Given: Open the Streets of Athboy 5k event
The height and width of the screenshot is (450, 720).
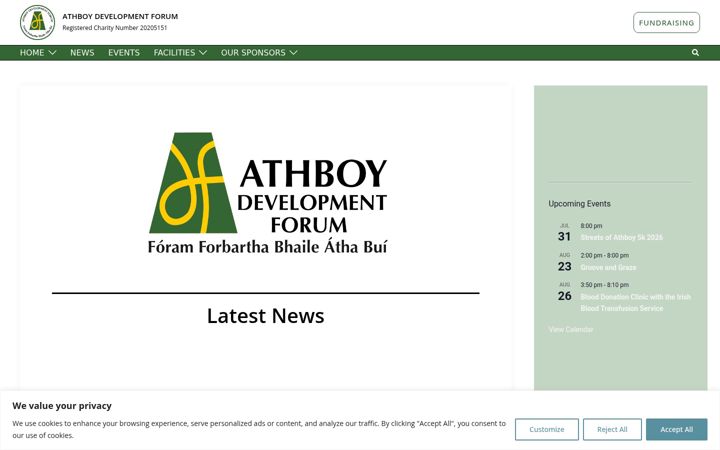Looking at the screenshot, I should click(x=621, y=237).
